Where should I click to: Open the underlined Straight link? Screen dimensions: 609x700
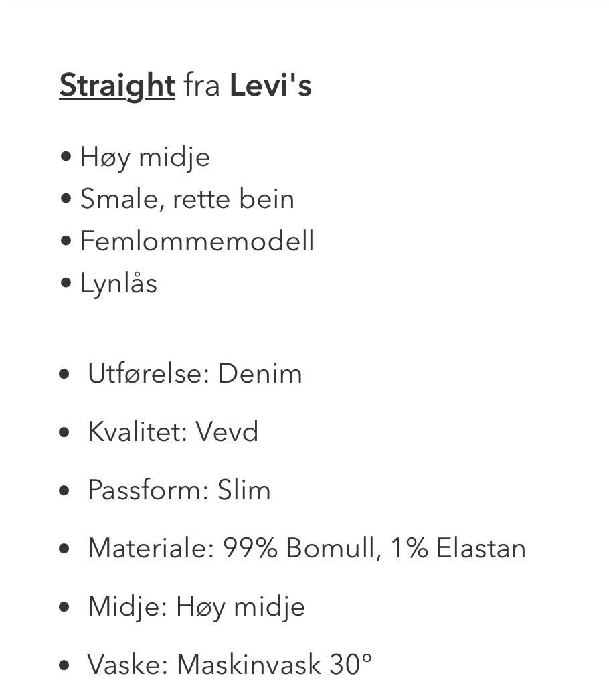click(117, 86)
